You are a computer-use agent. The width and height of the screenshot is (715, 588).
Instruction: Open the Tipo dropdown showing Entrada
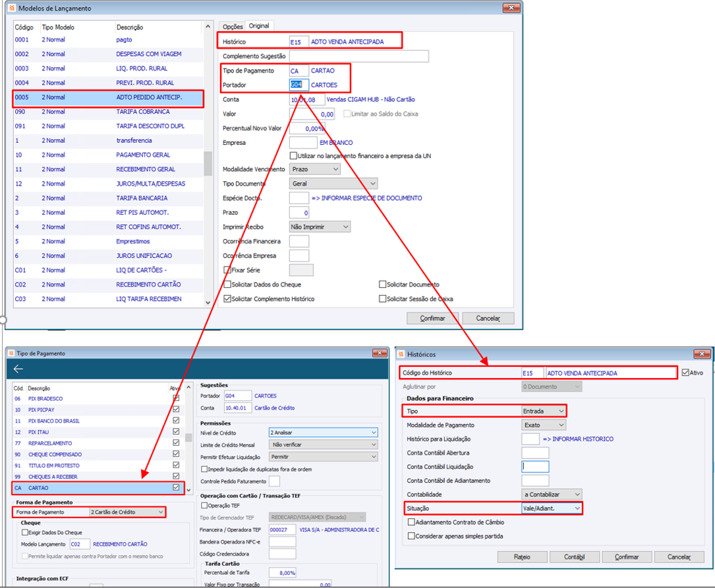click(544, 411)
